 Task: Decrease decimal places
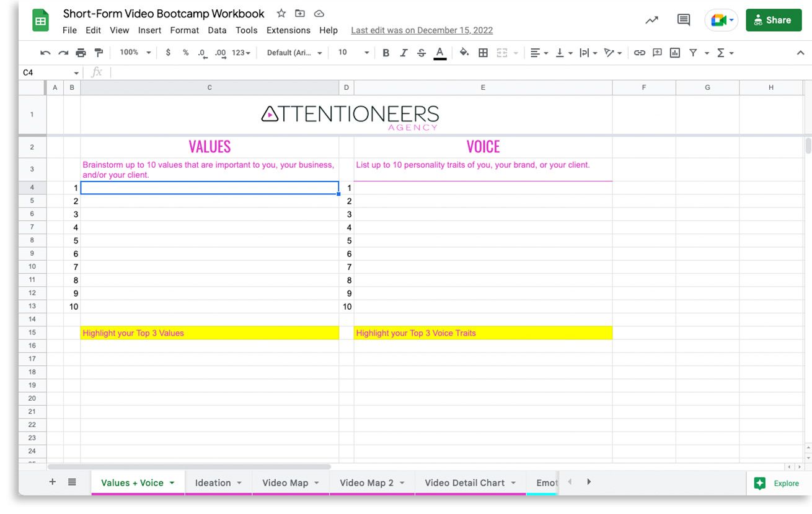click(202, 53)
